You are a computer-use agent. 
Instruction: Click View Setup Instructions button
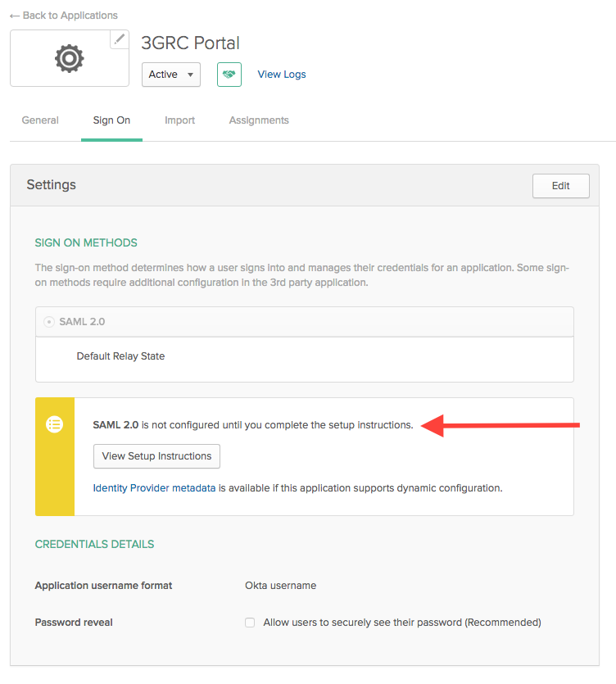click(156, 456)
